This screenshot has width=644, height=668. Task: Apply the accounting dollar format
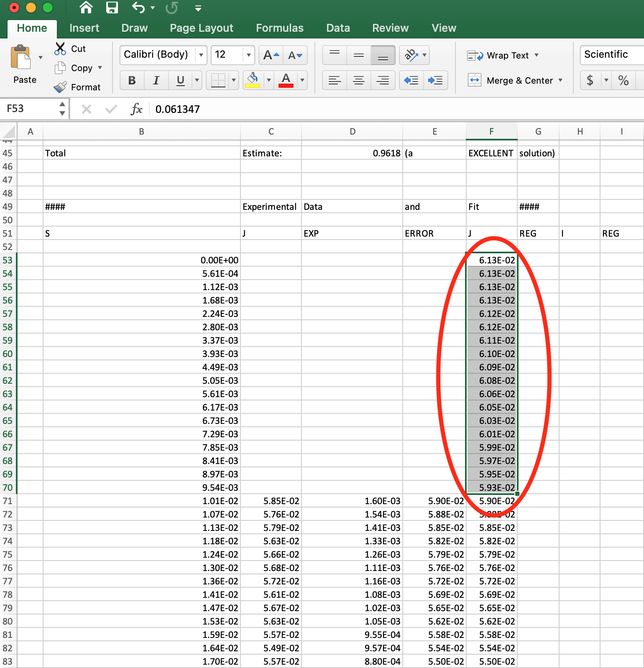(x=590, y=80)
